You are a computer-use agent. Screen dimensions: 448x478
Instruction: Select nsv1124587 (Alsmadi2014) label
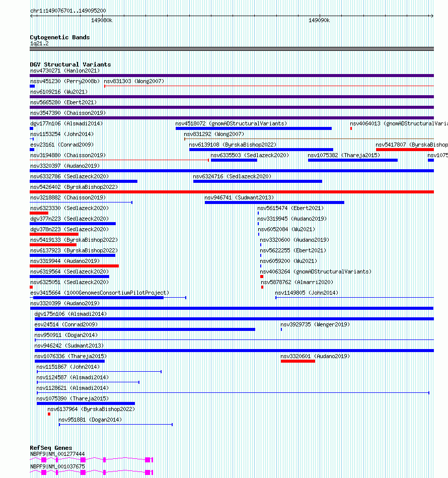coord(72,378)
